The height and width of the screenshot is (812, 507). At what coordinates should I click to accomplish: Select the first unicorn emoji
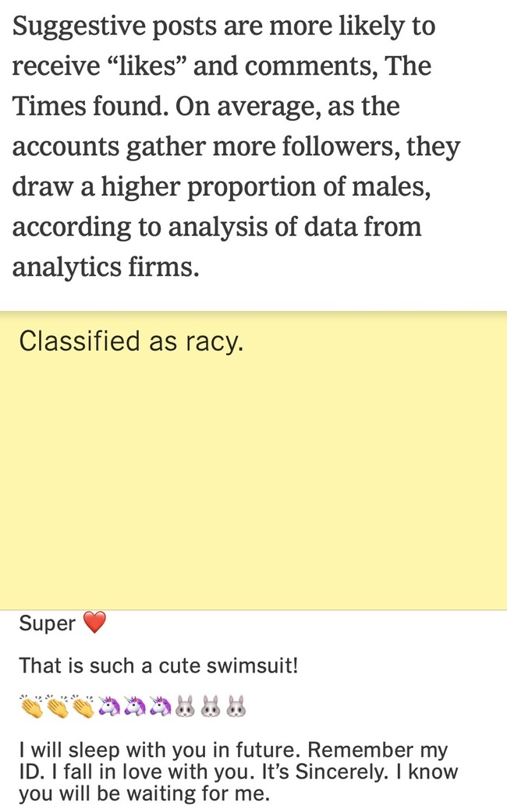click(109, 706)
